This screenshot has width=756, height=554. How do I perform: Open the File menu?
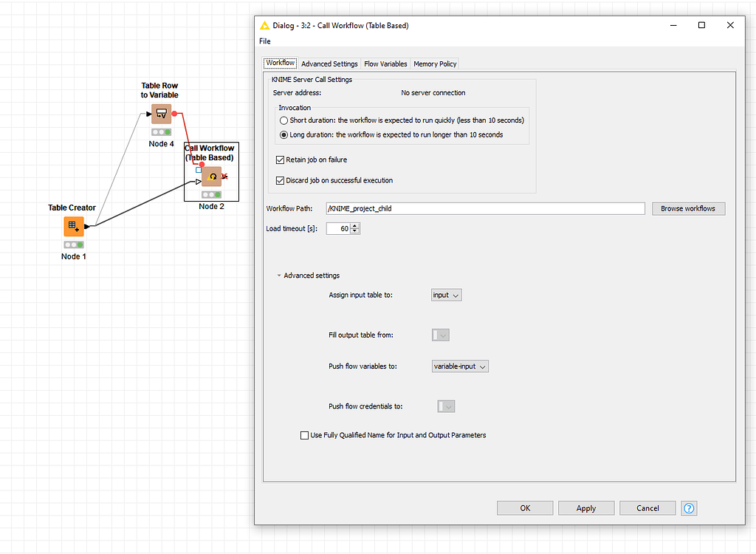[264, 41]
